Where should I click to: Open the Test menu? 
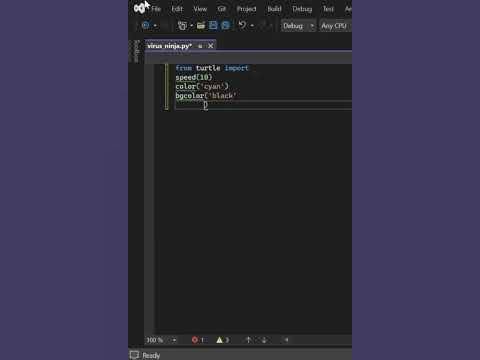tap(328, 9)
